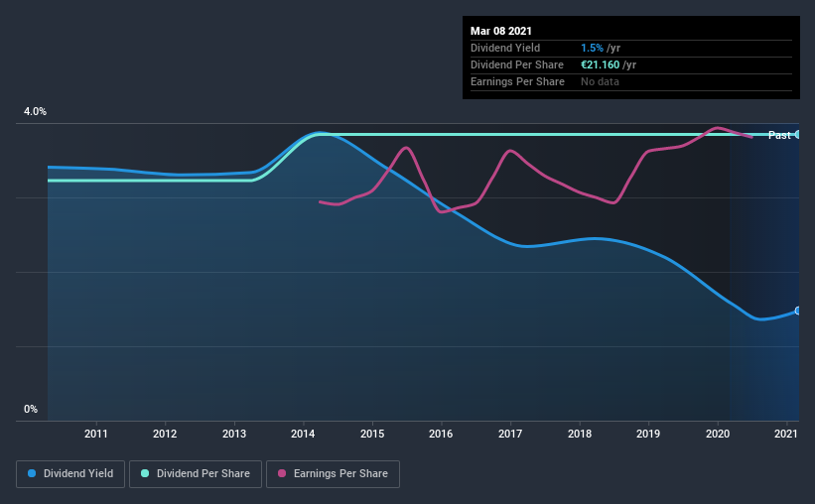
Task: Click the 2014 x-axis label
Action: coord(303,434)
